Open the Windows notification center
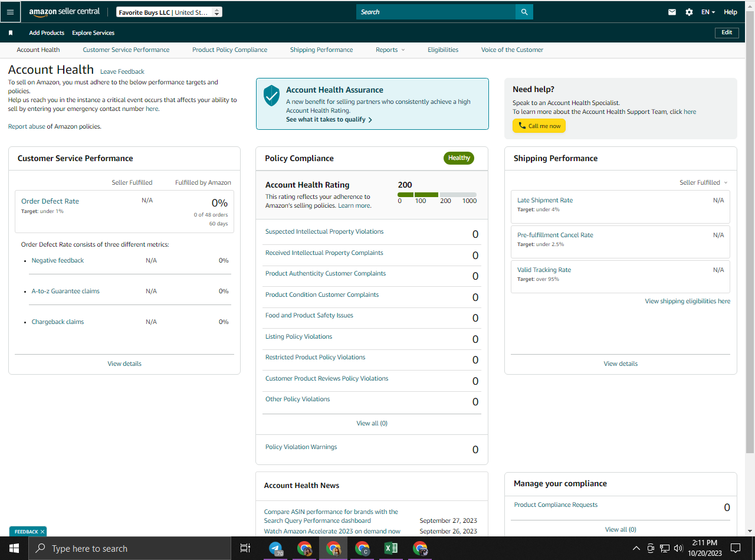The height and width of the screenshot is (560, 755). [735, 548]
